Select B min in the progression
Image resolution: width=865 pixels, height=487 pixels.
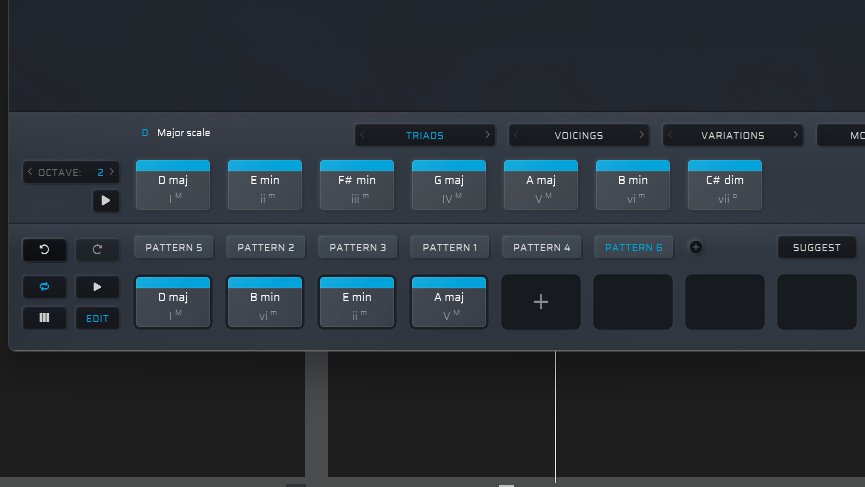click(265, 302)
